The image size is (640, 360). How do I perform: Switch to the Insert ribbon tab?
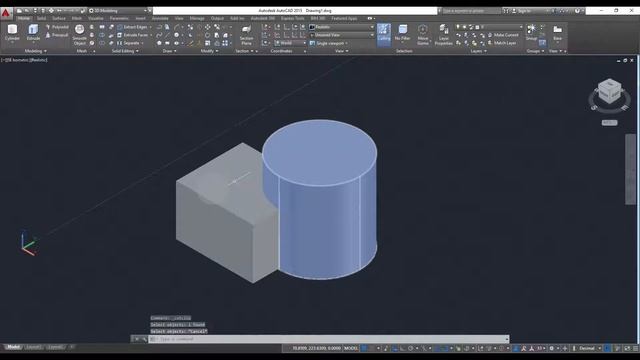140,18
